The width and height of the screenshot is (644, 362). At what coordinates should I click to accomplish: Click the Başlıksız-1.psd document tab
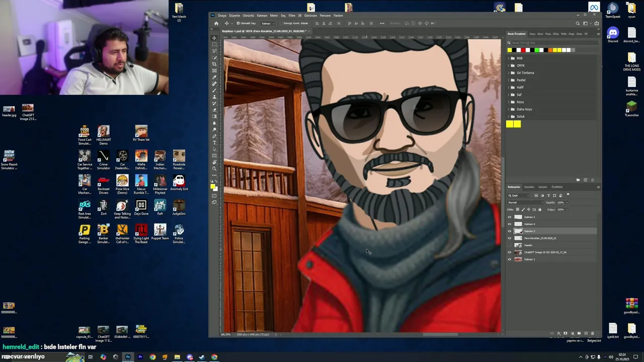pos(265,31)
